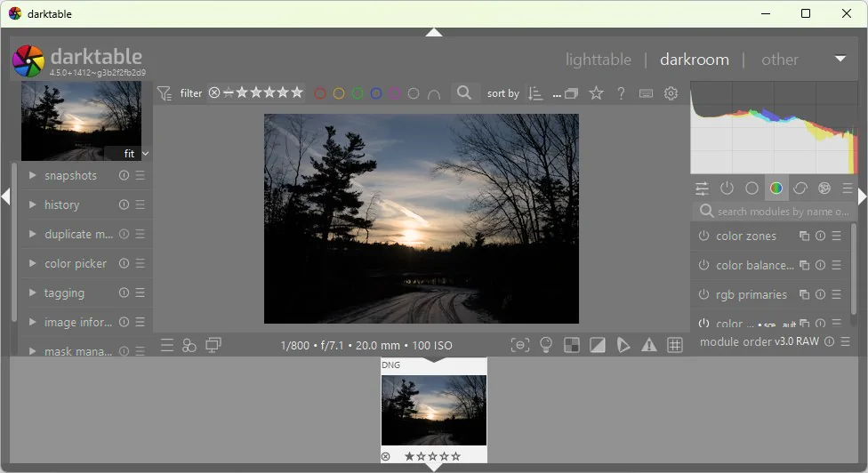Click the navigation preview thumbnail
Viewport: 868px width, 473px height.
[x=81, y=121]
